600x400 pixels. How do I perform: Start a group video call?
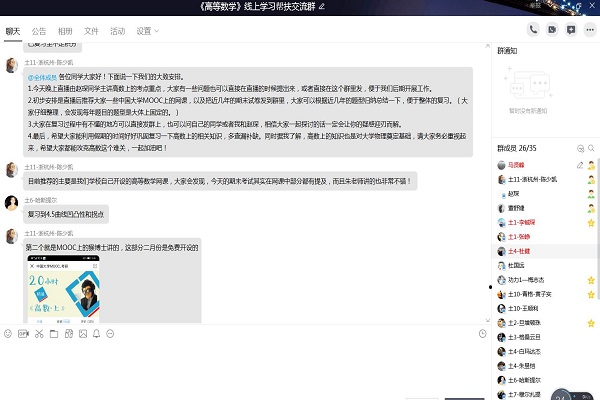552,30
